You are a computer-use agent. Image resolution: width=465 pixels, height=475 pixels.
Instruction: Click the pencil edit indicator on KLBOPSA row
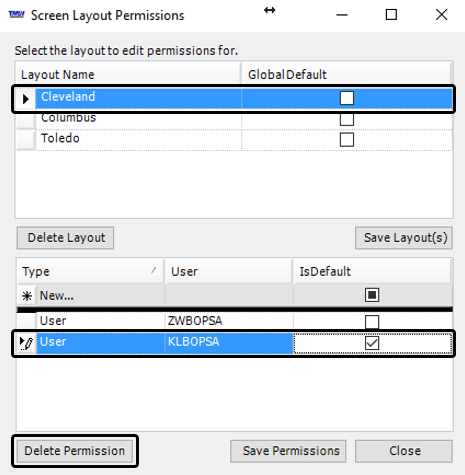[27, 343]
